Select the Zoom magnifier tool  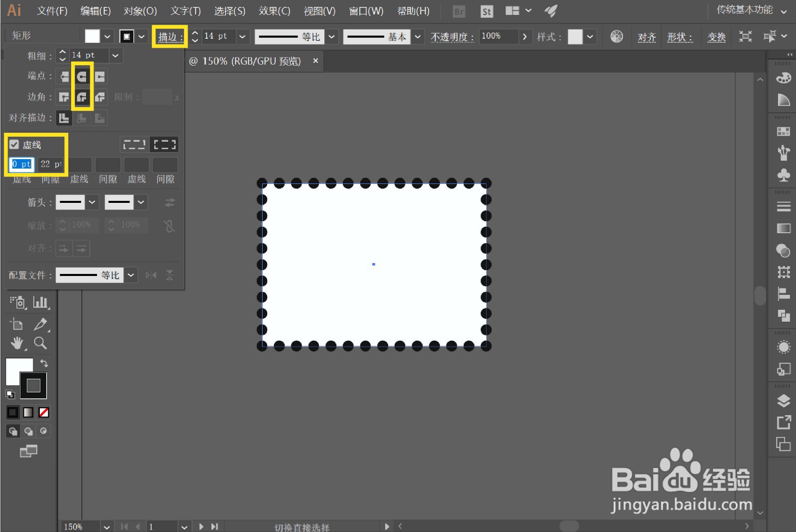click(x=40, y=343)
